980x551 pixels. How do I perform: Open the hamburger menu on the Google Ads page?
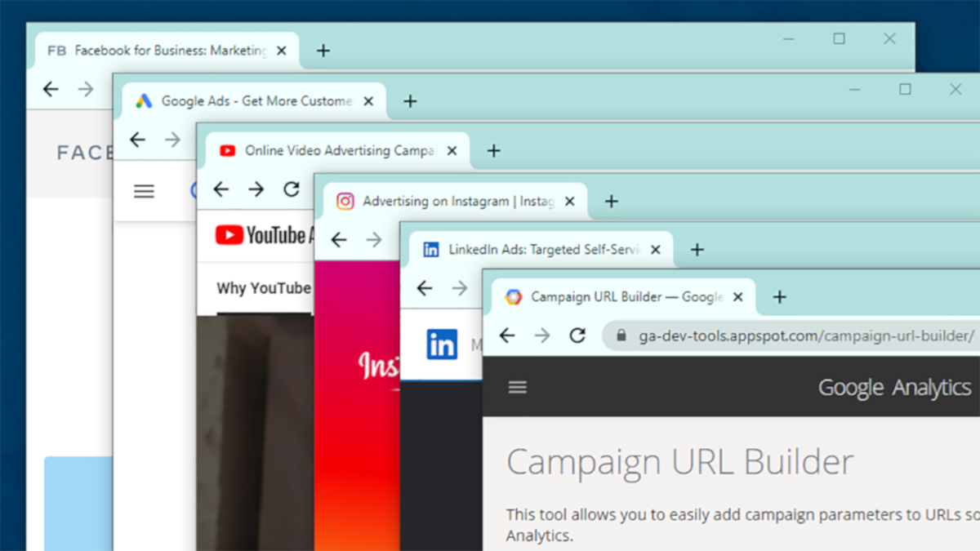[x=144, y=191]
